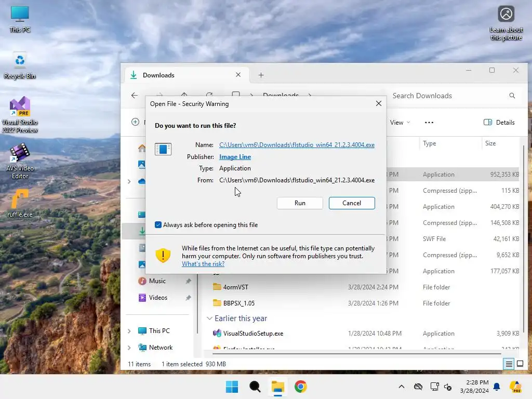Collapse the Earlier this year group
This screenshot has width=532, height=399.
(210, 318)
